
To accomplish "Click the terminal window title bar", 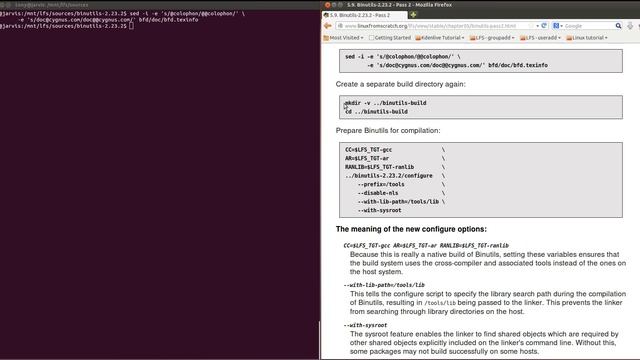I will [x=160, y=5].
